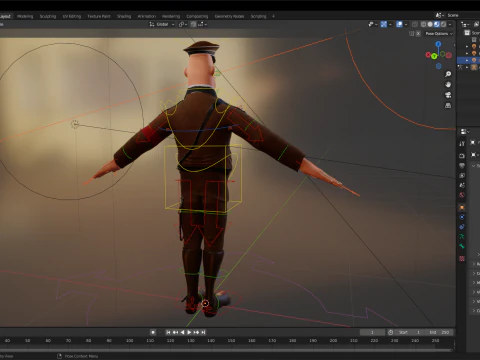Toggle X-axis mirror button beside Pose Options
This screenshot has height=360, width=480.
coord(418,34)
